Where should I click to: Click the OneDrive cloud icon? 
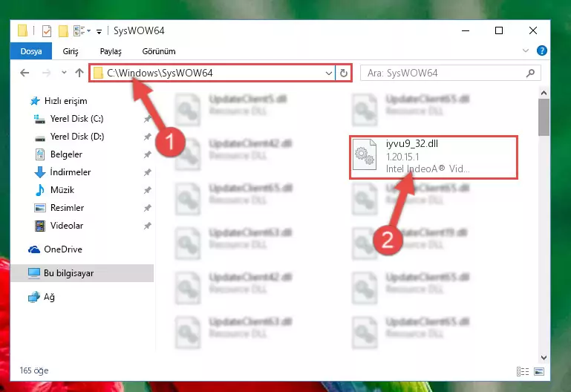tap(34, 249)
